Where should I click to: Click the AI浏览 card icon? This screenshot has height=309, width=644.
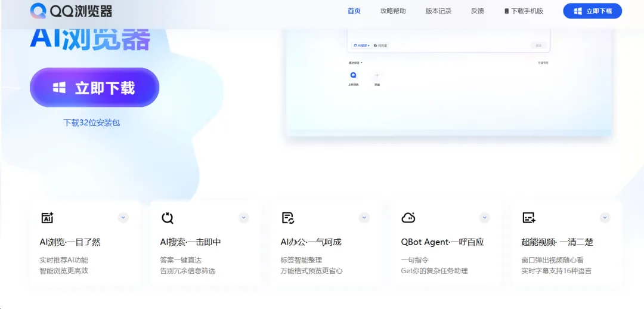(47, 218)
